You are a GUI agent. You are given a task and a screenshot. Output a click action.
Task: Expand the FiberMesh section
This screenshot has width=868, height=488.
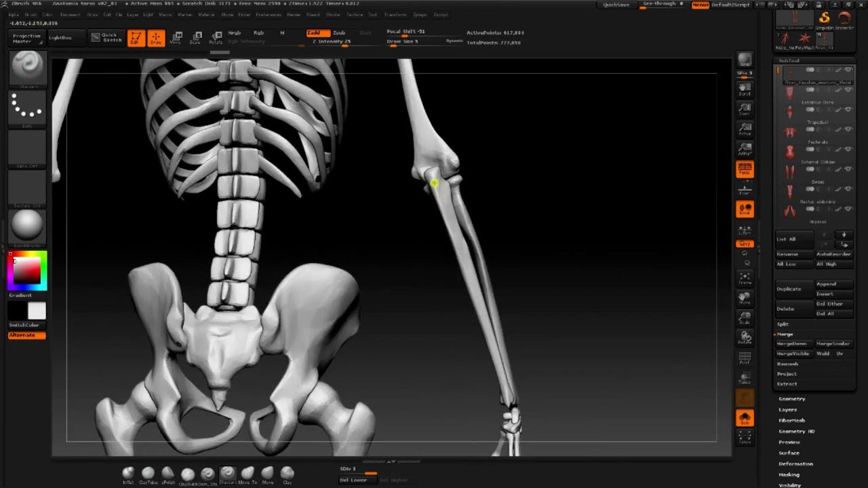[792, 421]
